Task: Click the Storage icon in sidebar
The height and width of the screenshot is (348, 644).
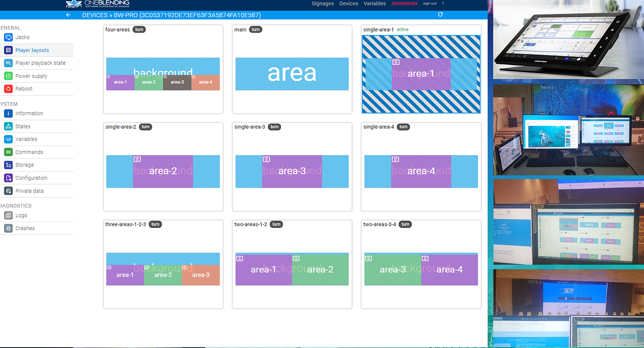Action: pos(8,165)
